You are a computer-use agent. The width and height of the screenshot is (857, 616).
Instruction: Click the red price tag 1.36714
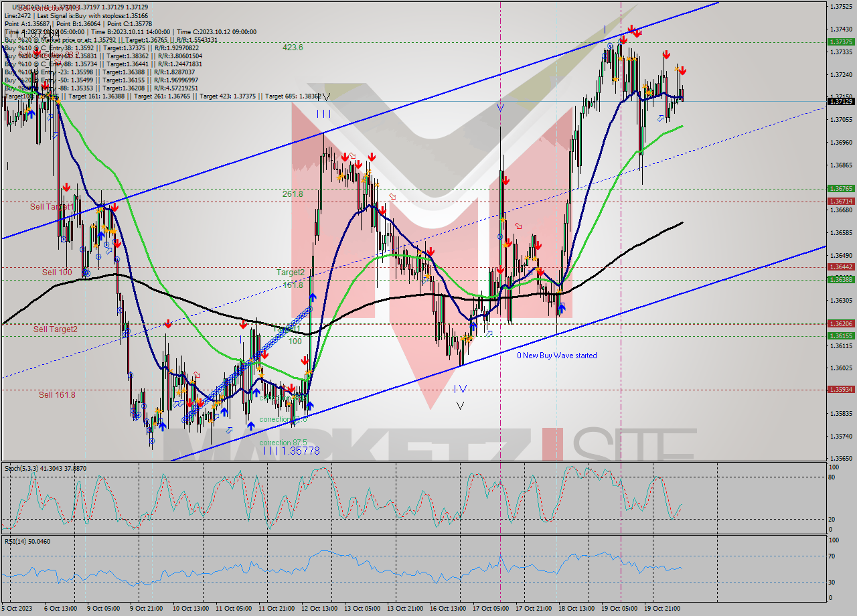[841, 201]
